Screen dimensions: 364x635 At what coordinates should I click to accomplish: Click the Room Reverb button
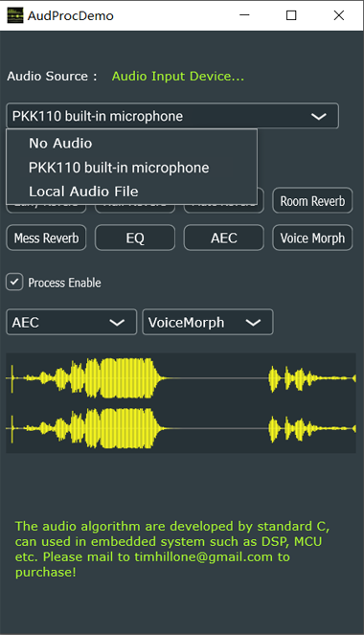pos(312,201)
